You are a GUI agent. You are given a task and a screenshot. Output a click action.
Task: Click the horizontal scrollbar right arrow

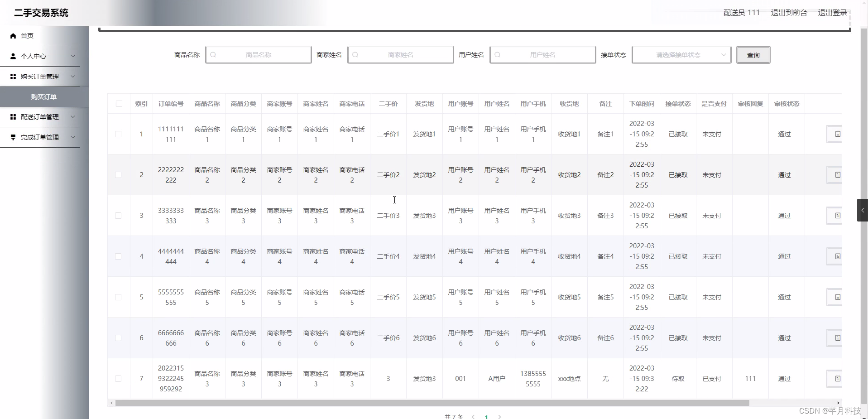(839, 403)
